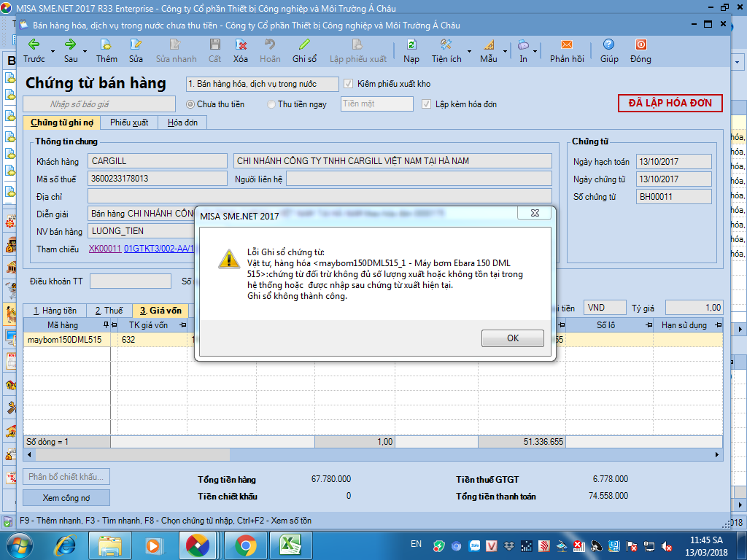Open the 01GTKT3/002-AA reference link
Screen dimensions: 747x560
(x=158, y=249)
